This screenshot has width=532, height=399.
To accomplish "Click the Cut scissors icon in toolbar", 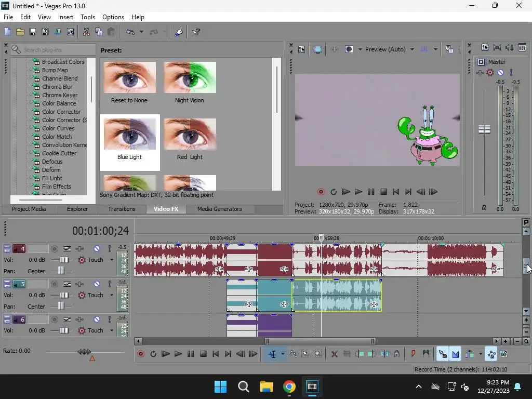I will point(86,32).
